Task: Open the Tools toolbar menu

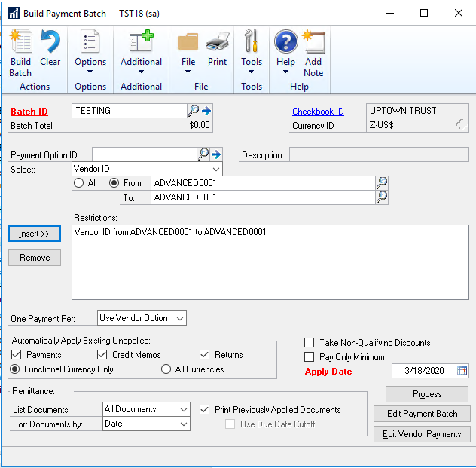Action: tap(252, 53)
